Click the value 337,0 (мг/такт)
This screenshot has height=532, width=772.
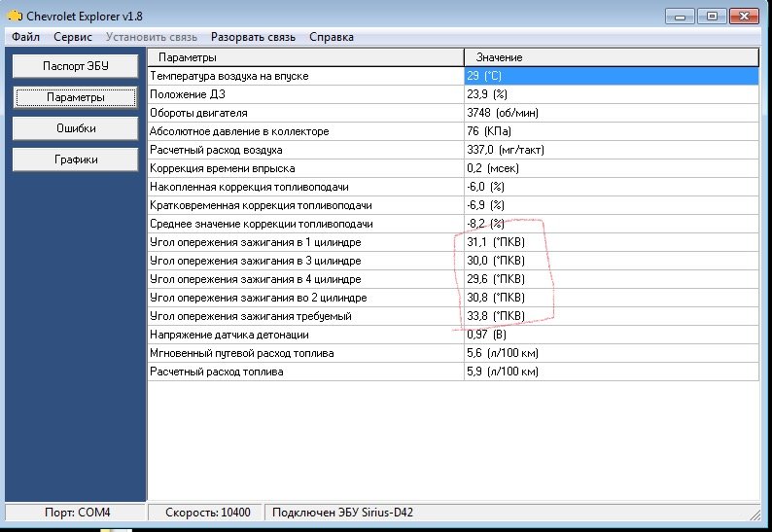[x=506, y=150]
